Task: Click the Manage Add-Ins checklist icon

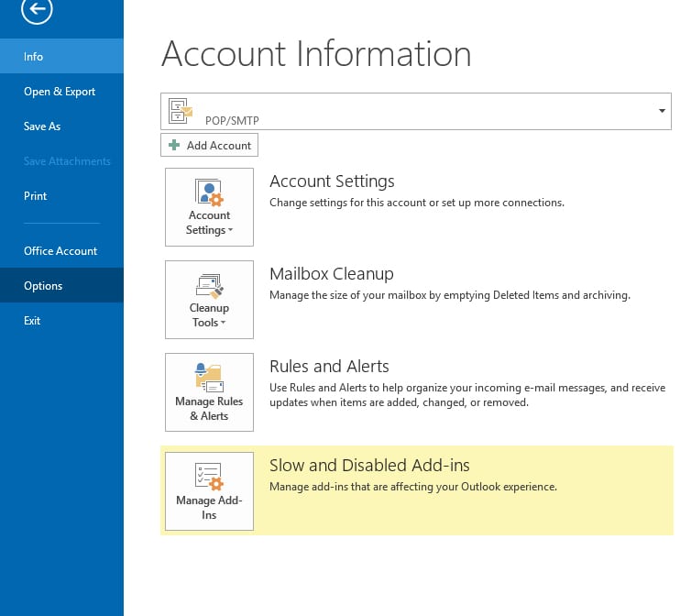Action: click(x=209, y=476)
